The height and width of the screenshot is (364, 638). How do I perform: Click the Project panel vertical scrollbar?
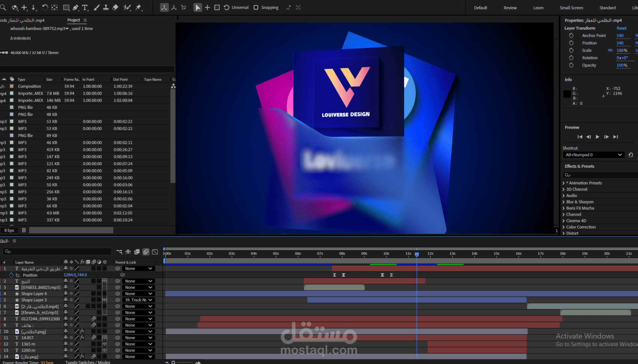pyautogui.click(x=173, y=135)
